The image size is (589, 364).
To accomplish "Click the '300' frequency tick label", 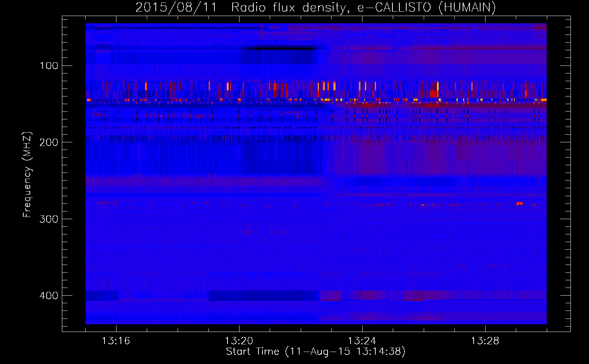I will (49, 219).
